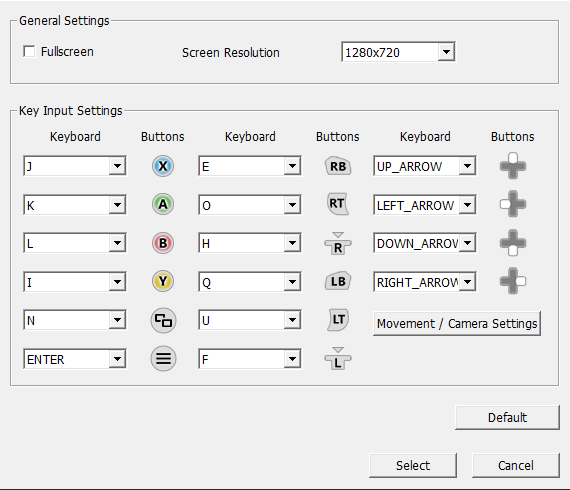570x490 pixels.
Task: Click the RT trigger icon
Action: (x=338, y=204)
